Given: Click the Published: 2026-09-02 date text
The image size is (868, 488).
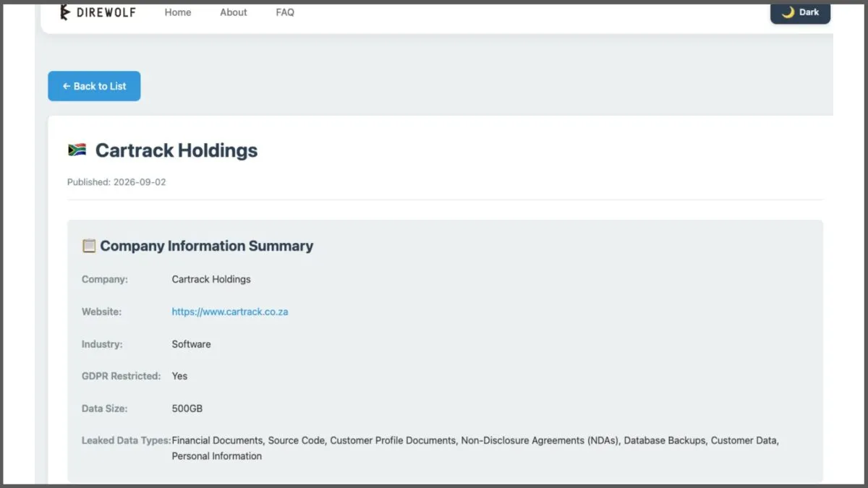Looking at the screenshot, I should coord(116,182).
